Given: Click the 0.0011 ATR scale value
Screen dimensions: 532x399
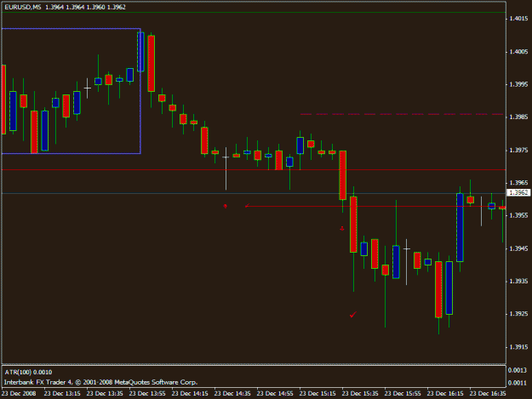Looking at the screenshot, I should [x=517, y=383].
